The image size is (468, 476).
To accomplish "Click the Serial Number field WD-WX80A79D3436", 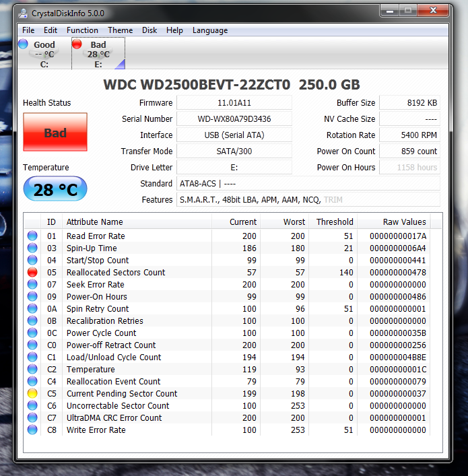I will (x=234, y=118).
